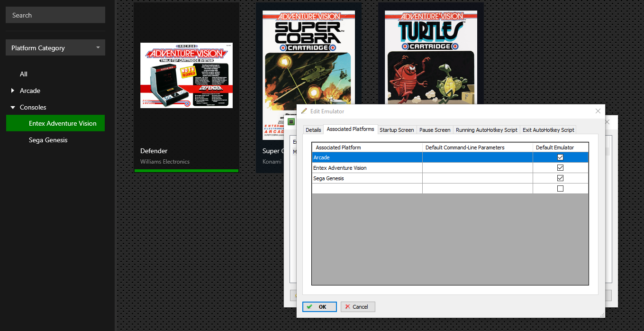This screenshot has width=644, height=331.
Task: Click the empty new platform cell
Action: [367, 189]
